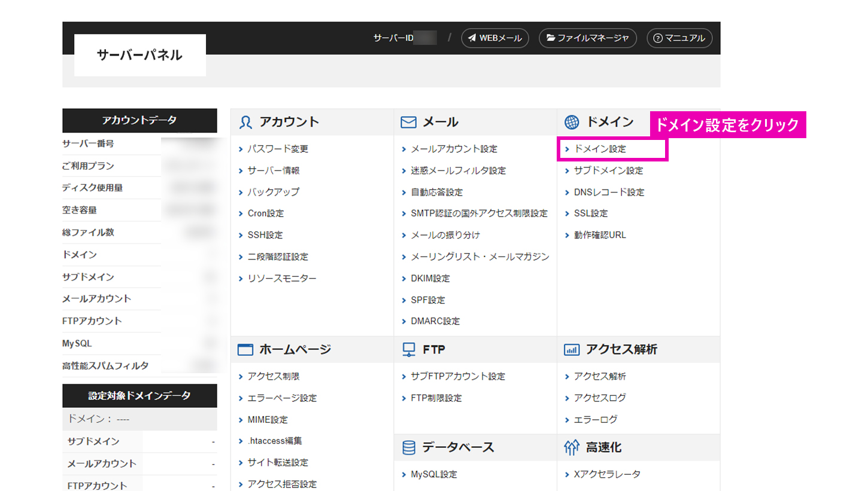Click the アカウント person icon
The image size is (868, 491).
click(x=245, y=122)
